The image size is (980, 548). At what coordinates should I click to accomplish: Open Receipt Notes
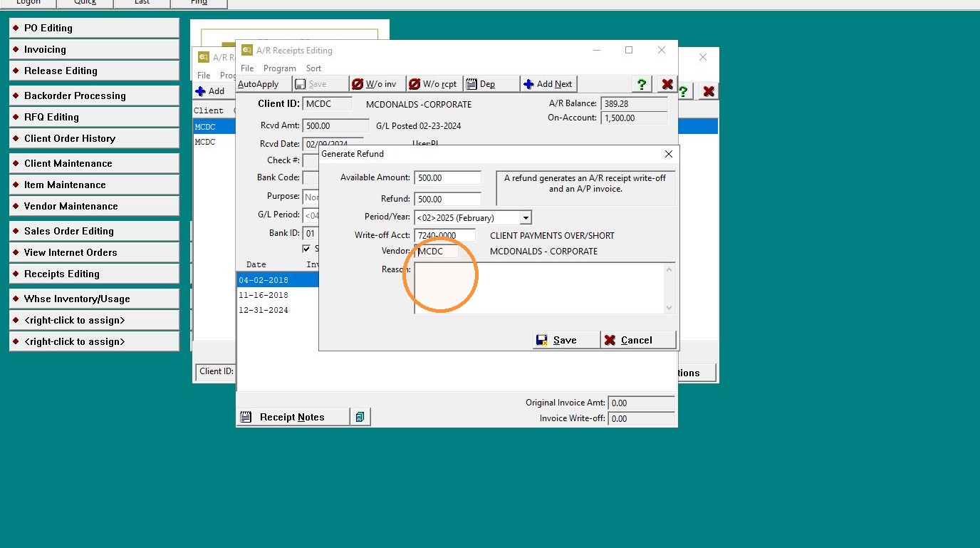tap(293, 417)
